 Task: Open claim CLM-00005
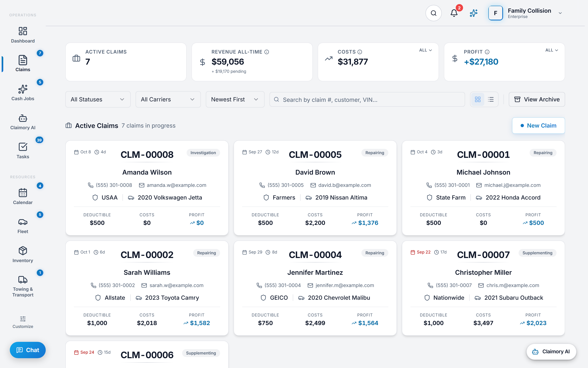pyautogui.click(x=315, y=188)
